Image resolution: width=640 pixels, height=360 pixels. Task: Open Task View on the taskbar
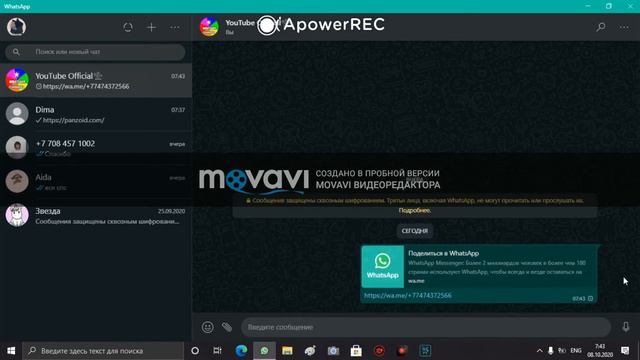pos(218,351)
